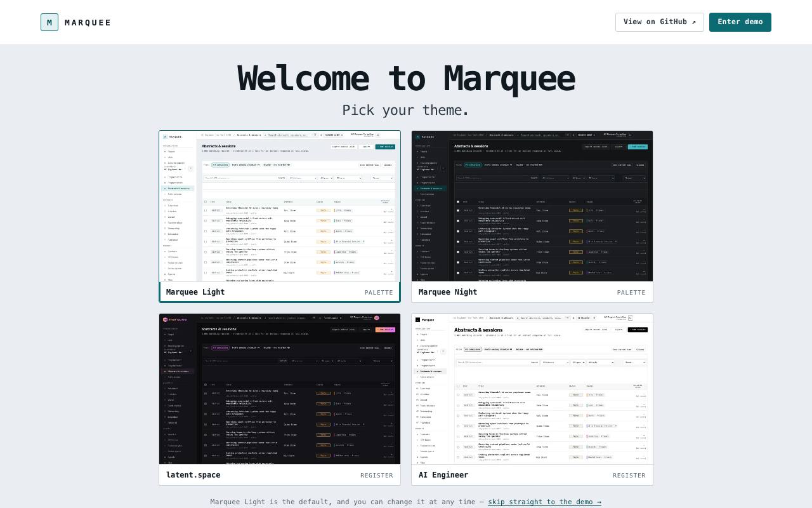Click the AI Engineer card title
This screenshot has height=508, width=812.
(443, 475)
